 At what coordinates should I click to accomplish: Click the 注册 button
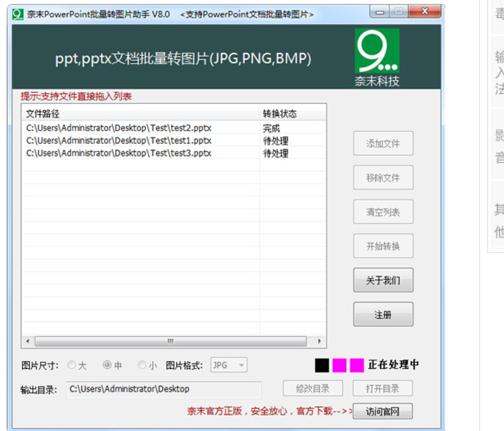pos(383,314)
